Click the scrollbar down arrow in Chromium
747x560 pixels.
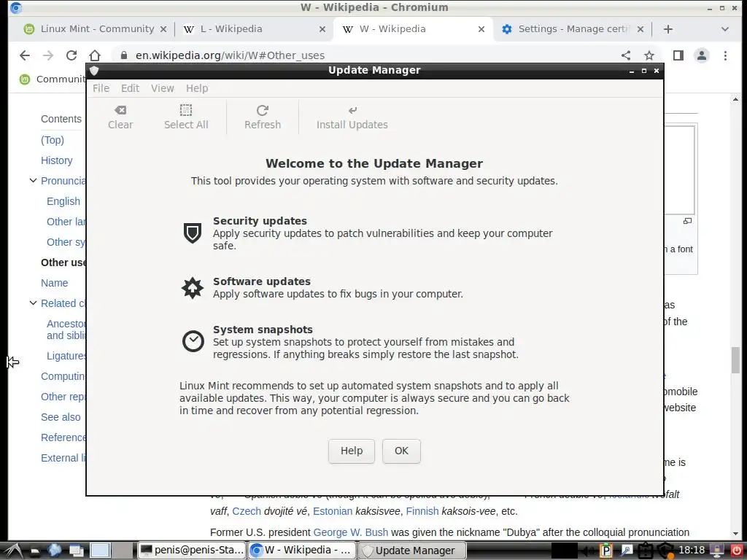(x=735, y=534)
